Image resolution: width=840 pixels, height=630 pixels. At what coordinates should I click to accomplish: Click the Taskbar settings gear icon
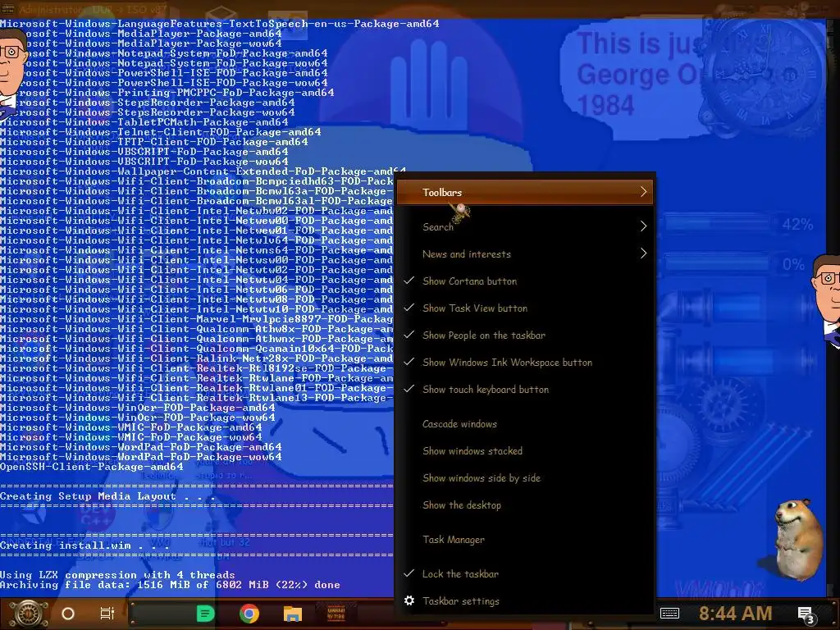pyautogui.click(x=409, y=600)
